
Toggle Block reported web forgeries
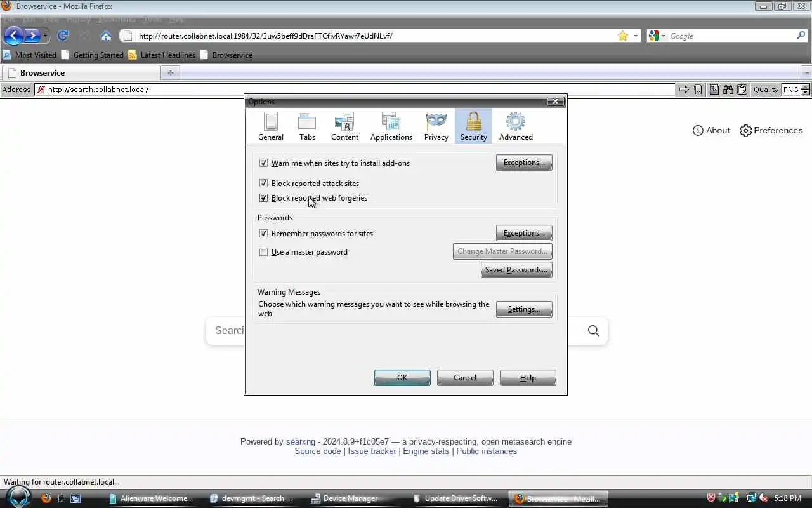(x=263, y=198)
